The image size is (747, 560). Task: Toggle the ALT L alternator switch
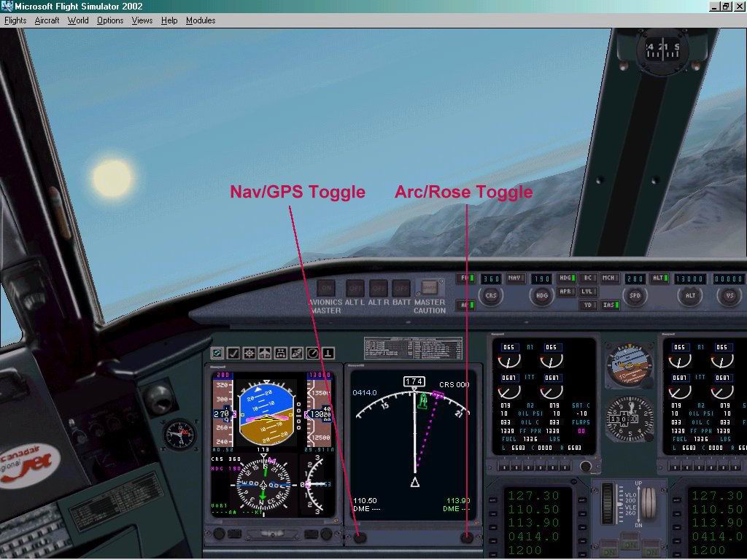point(355,287)
